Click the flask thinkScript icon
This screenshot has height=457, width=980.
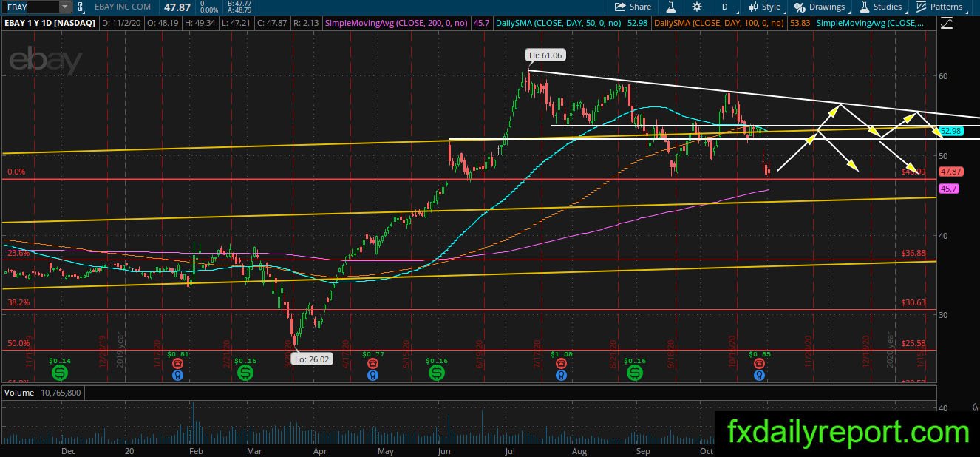(x=671, y=7)
